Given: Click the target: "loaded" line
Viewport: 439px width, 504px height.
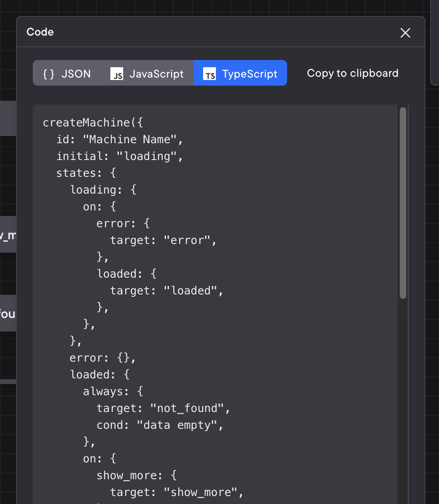Looking at the screenshot, I should 166,290.
